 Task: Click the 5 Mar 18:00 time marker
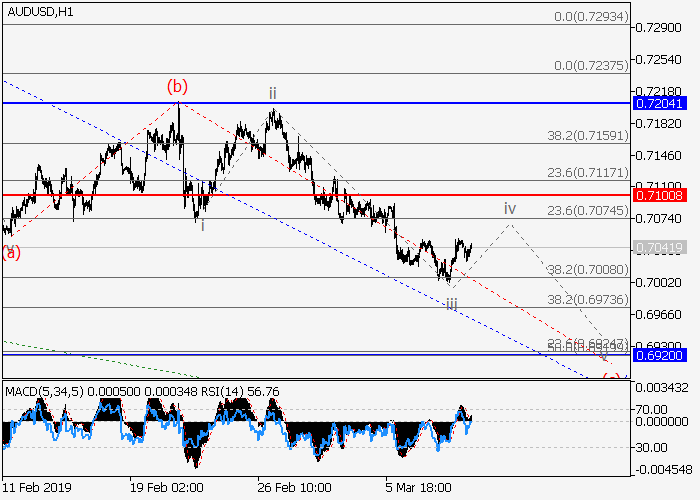pyautogui.click(x=418, y=487)
